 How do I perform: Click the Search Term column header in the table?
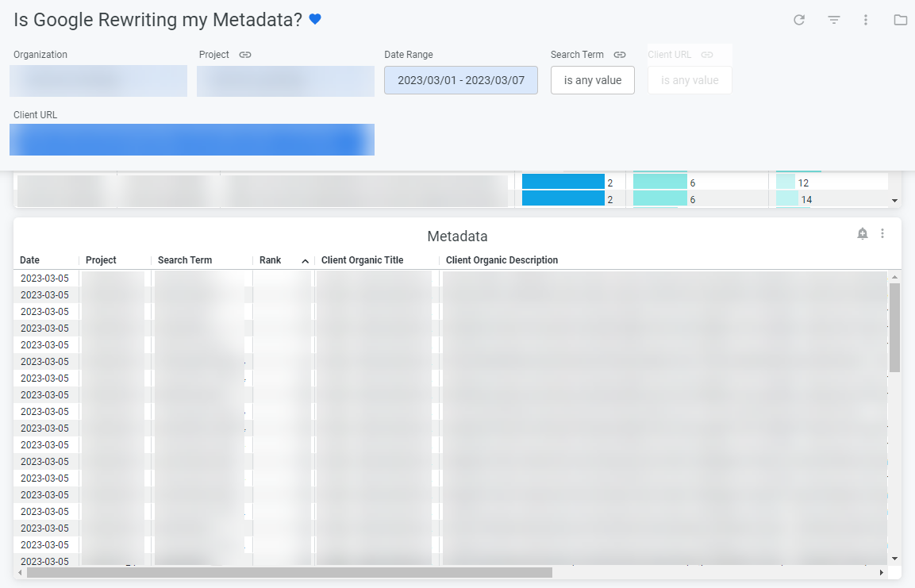tap(185, 260)
